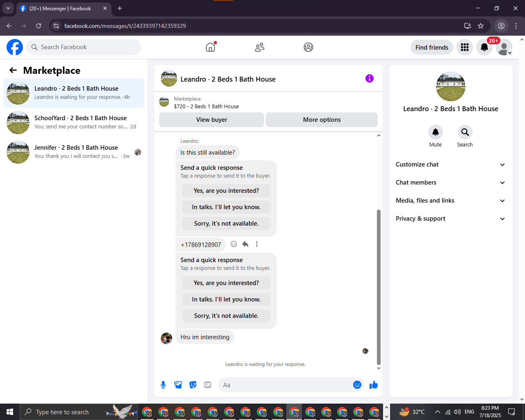Open the Chrome profile icon
This screenshot has width=525, height=420.
[x=501, y=26]
